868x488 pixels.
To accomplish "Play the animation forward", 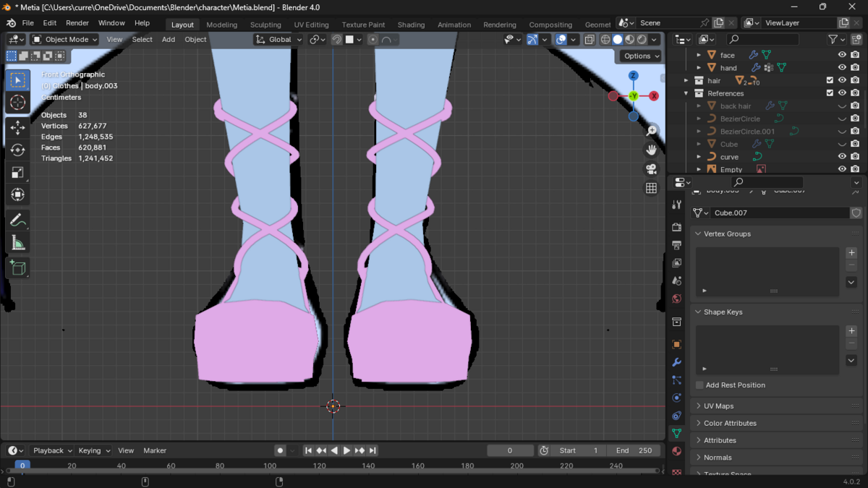I will click(x=346, y=450).
